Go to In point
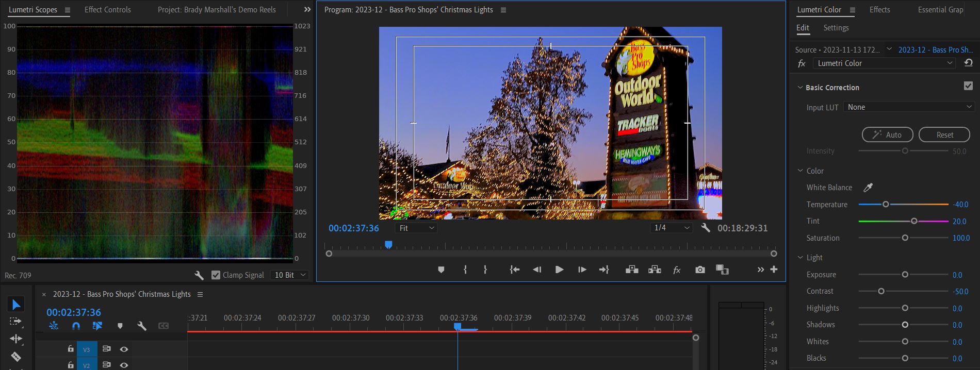 pos(514,270)
